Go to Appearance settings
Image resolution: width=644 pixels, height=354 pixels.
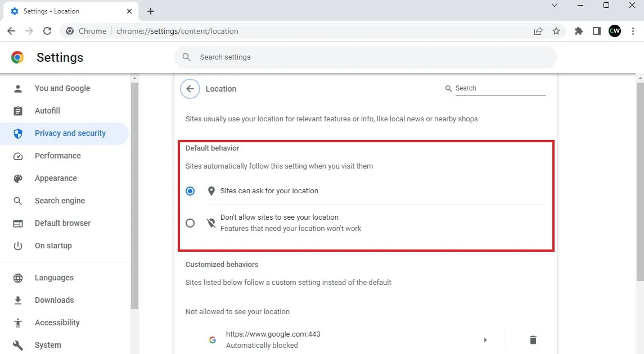(x=56, y=178)
